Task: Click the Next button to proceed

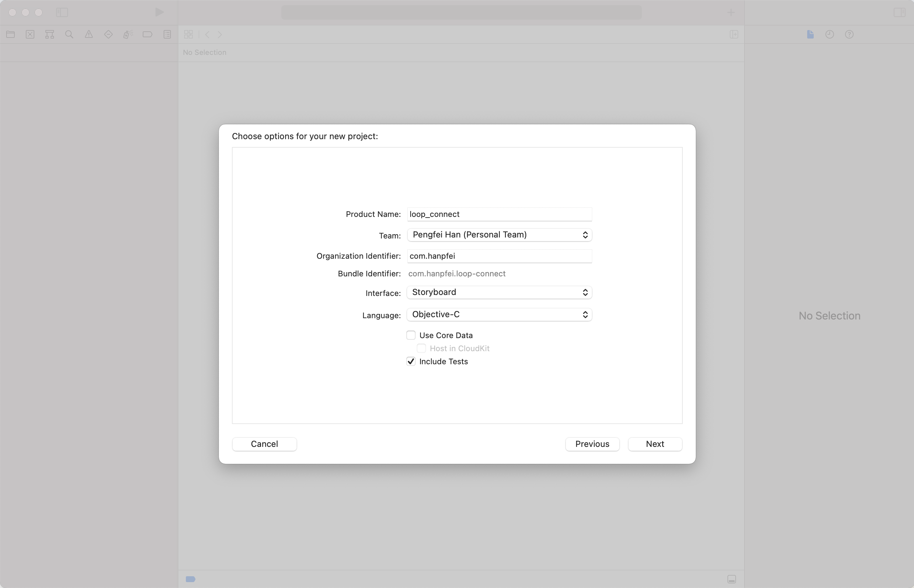Action: 654,444
